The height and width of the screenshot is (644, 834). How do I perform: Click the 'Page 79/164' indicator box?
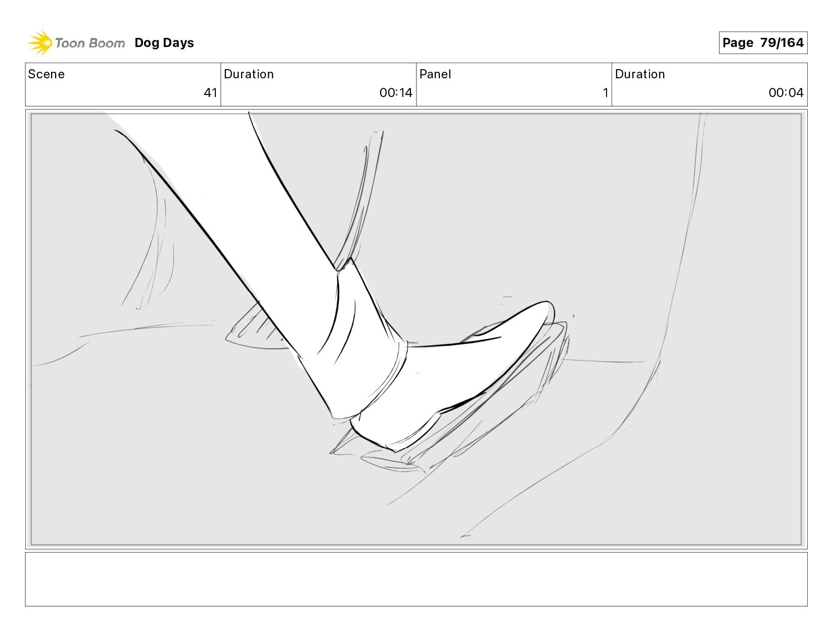click(763, 43)
